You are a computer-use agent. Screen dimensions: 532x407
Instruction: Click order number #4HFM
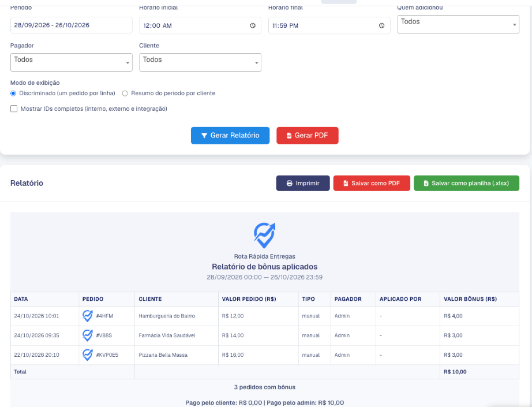click(x=104, y=316)
